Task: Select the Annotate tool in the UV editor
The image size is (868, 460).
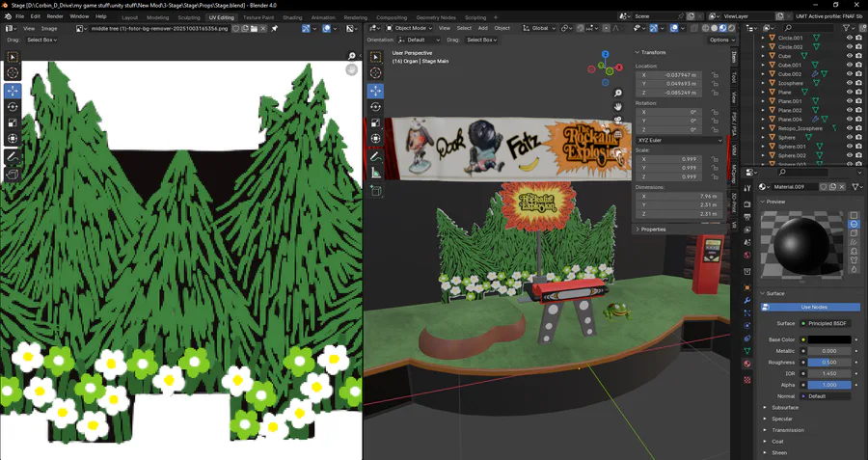Action: coord(13,157)
